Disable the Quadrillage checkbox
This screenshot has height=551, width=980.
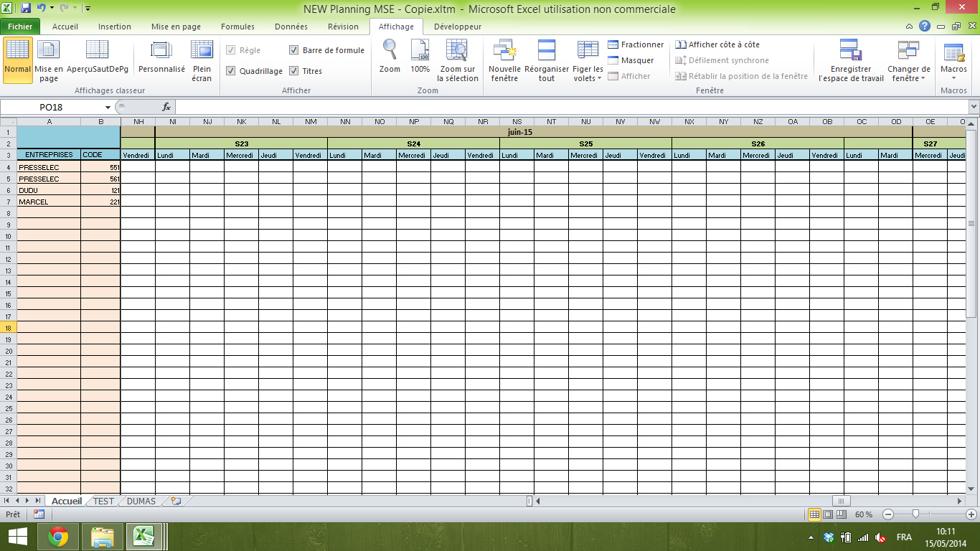click(x=231, y=71)
